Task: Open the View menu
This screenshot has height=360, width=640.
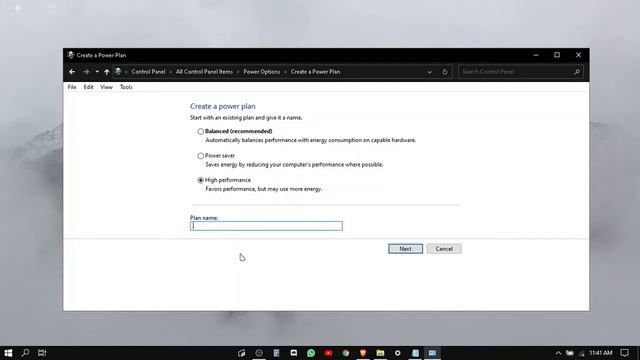Action: [106, 87]
